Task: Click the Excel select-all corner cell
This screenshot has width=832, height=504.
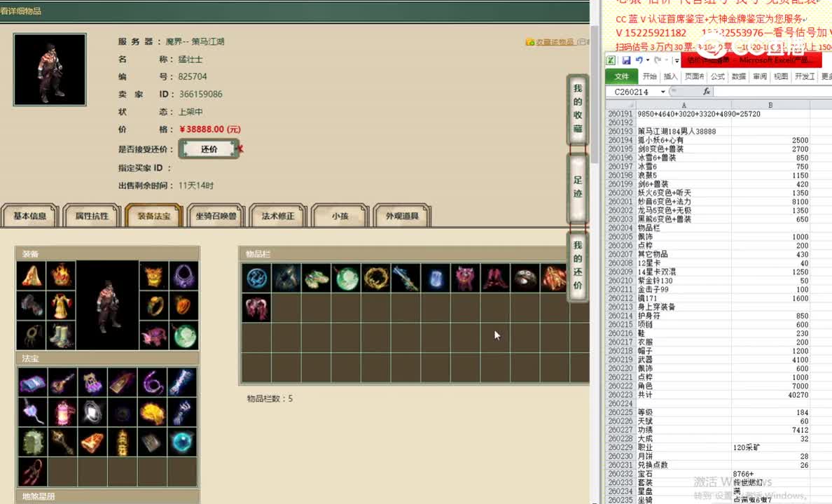Action: point(620,105)
